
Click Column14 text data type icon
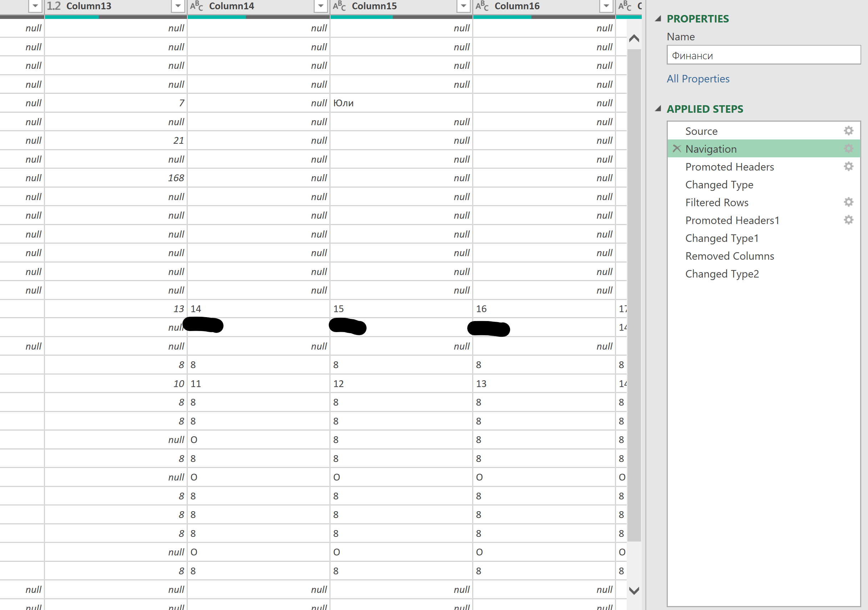click(197, 6)
